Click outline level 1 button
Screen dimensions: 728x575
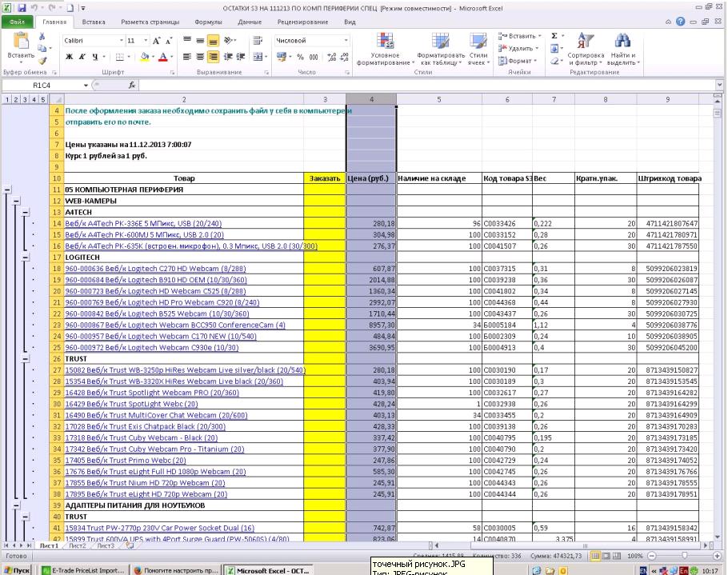pyautogui.click(x=7, y=99)
